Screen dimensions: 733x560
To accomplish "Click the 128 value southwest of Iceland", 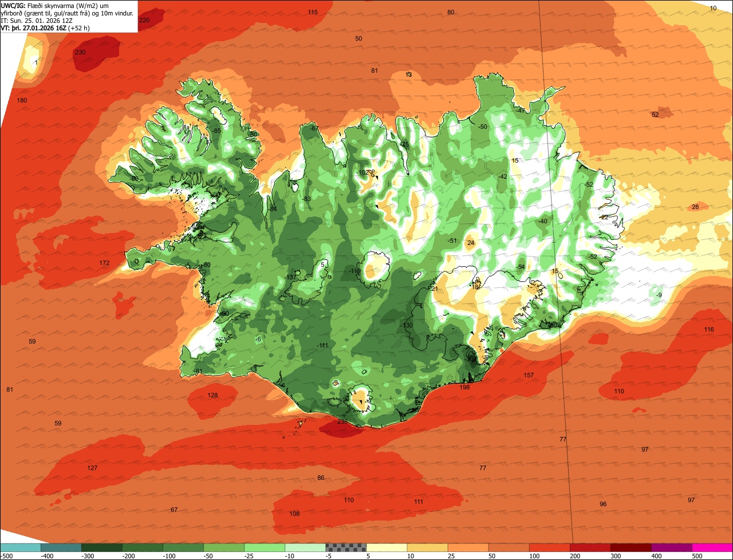I will (212, 396).
